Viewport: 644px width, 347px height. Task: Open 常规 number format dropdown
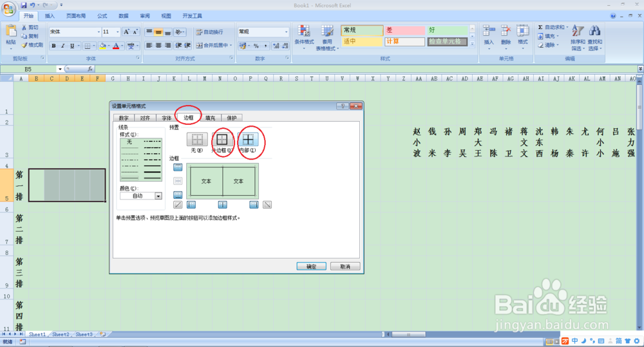coord(287,32)
